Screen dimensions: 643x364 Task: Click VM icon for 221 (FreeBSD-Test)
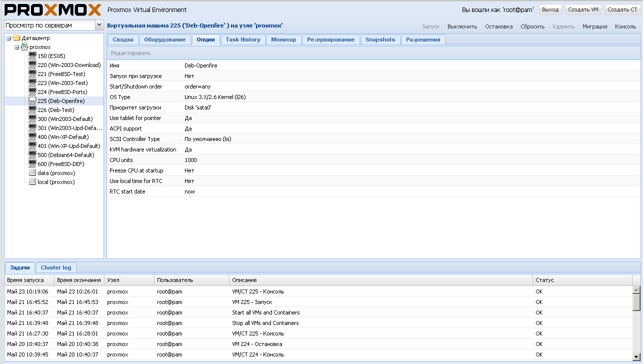tap(32, 74)
